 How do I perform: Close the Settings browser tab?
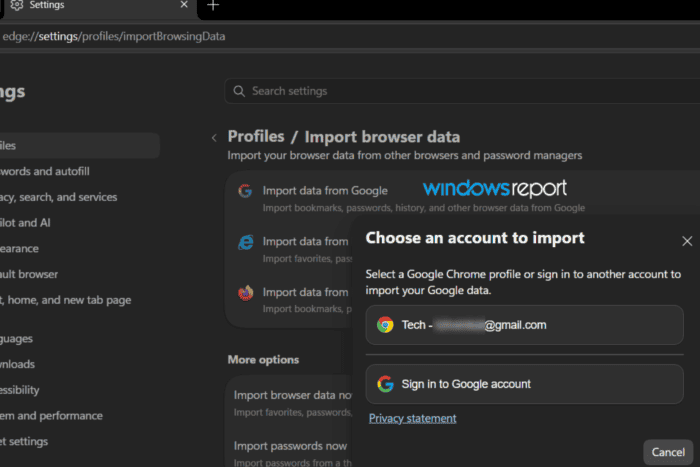click(184, 4)
